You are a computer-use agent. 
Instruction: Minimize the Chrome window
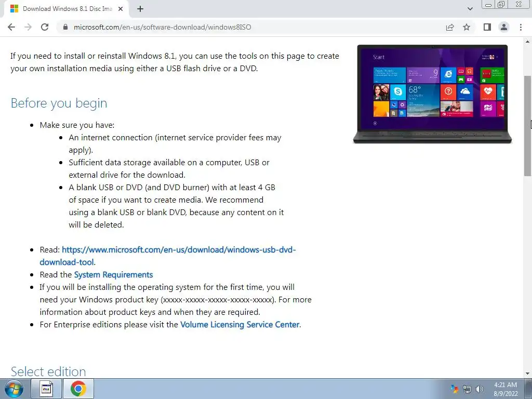[x=488, y=4]
